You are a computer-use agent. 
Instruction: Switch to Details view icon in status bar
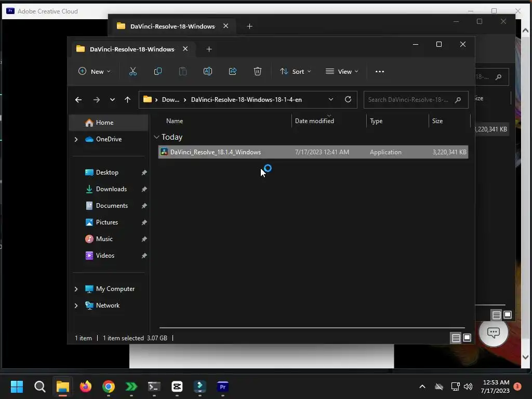(456, 338)
